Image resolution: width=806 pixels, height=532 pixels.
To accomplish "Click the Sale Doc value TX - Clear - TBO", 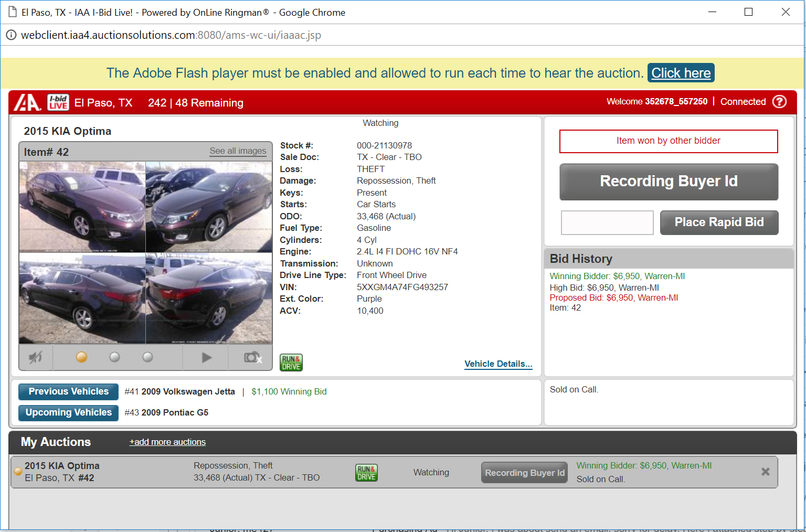I will pyautogui.click(x=389, y=157).
